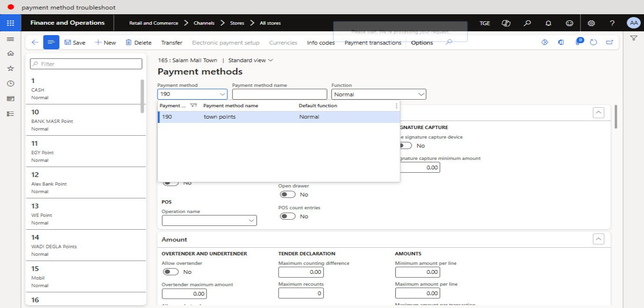Screen dimensions: 644x308
Task: Click the Filter box in list pane
Action: click(x=86, y=64)
